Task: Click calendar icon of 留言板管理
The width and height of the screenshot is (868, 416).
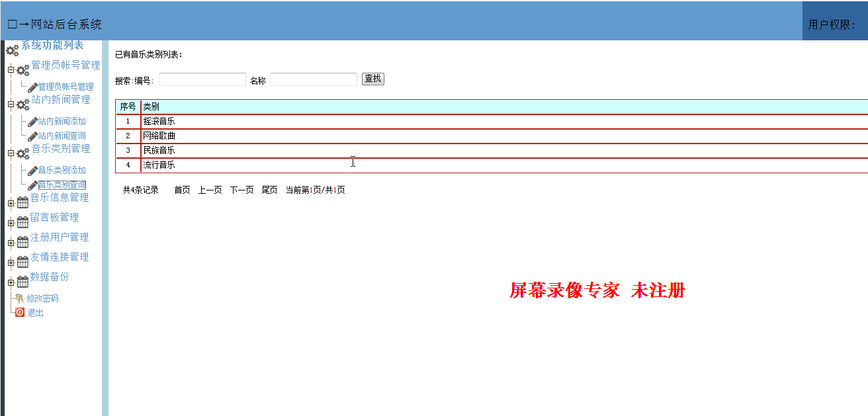Action: coord(22,222)
